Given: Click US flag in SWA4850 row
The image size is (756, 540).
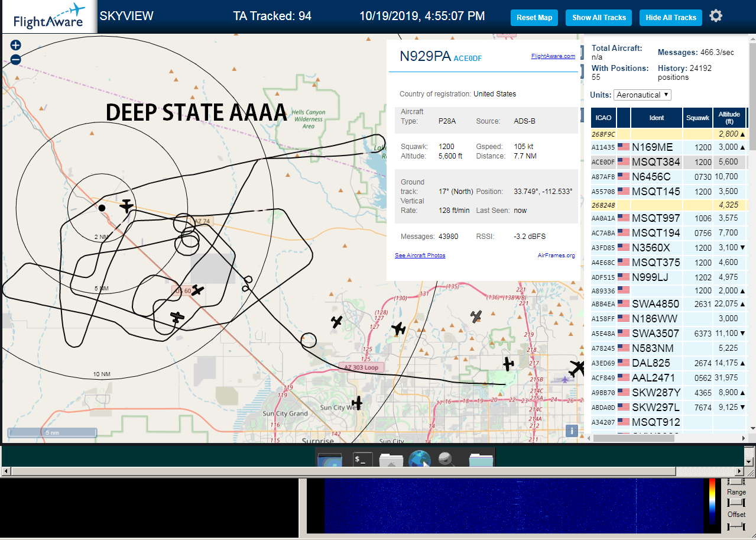Looking at the screenshot, I should click(x=624, y=303).
